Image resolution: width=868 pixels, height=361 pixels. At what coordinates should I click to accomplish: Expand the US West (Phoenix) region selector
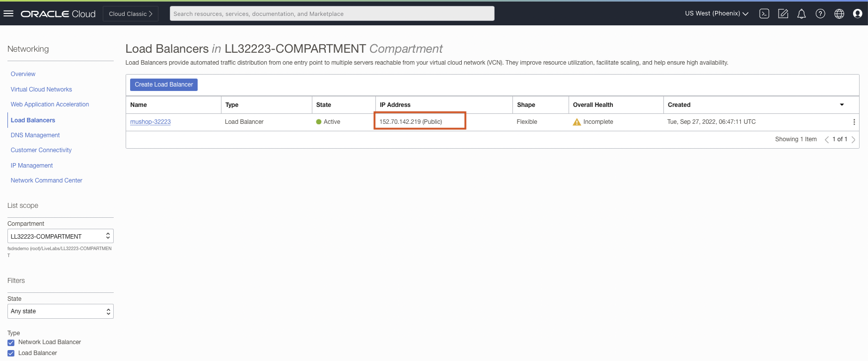click(716, 13)
